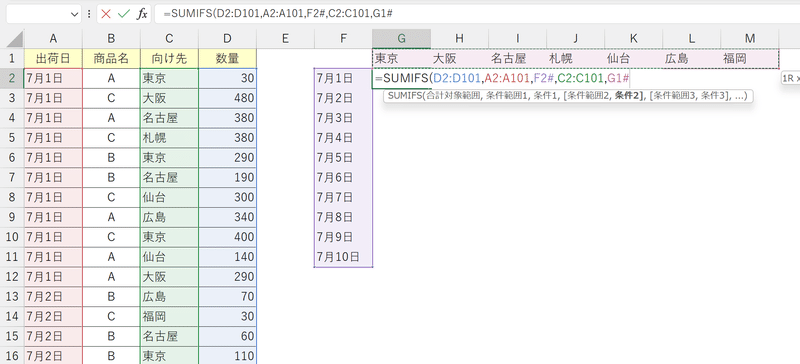The width and height of the screenshot is (800, 364).
Task: Open the Name Box dropdown arrow
Action: click(74, 14)
